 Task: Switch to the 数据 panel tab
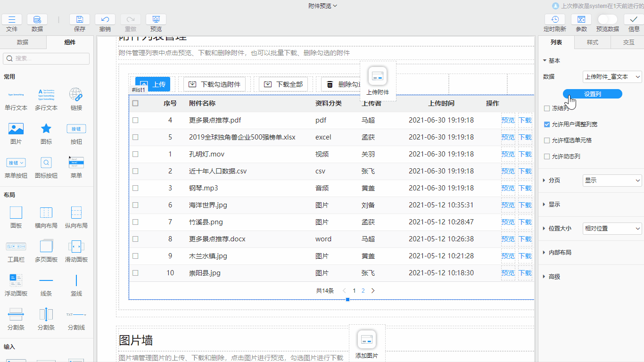(x=23, y=42)
